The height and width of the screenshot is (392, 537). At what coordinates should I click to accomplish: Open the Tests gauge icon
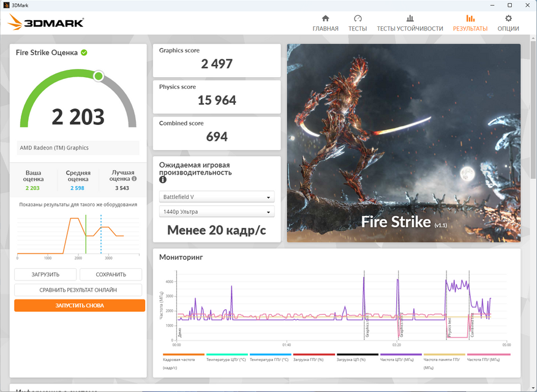(x=358, y=18)
